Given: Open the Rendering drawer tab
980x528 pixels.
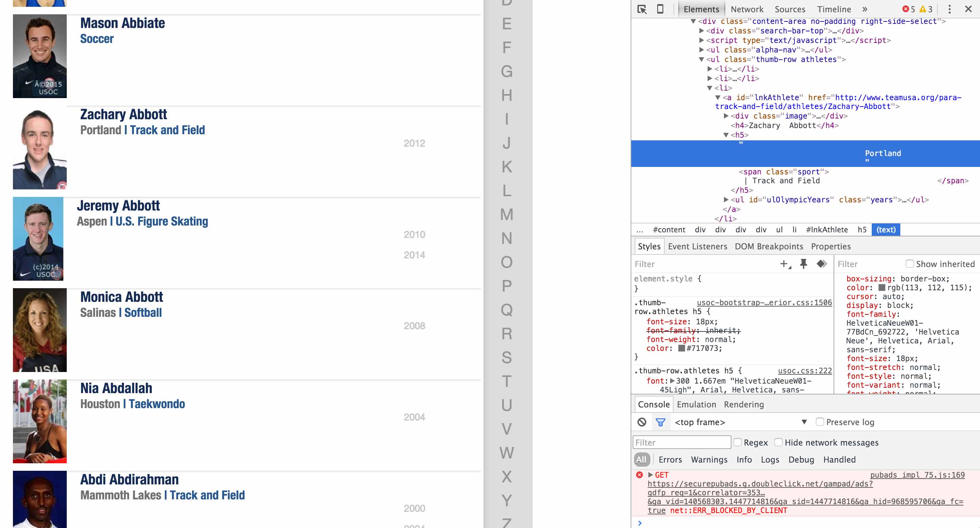Looking at the screenshot, I should [x=743, y=404].
